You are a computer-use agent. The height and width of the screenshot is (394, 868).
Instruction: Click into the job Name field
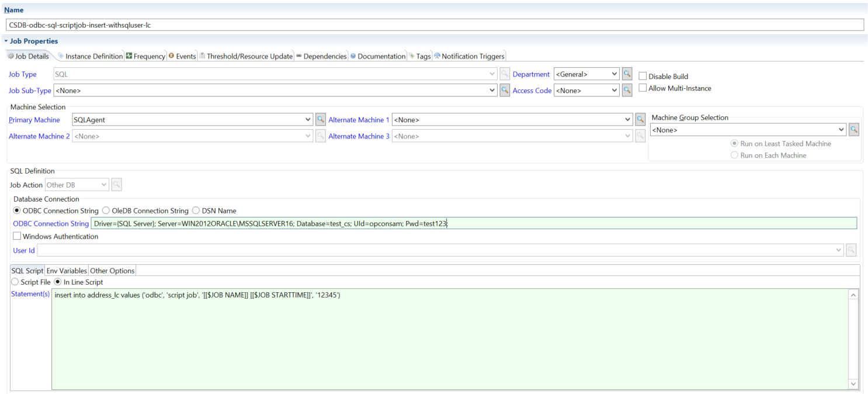[435, 25]
